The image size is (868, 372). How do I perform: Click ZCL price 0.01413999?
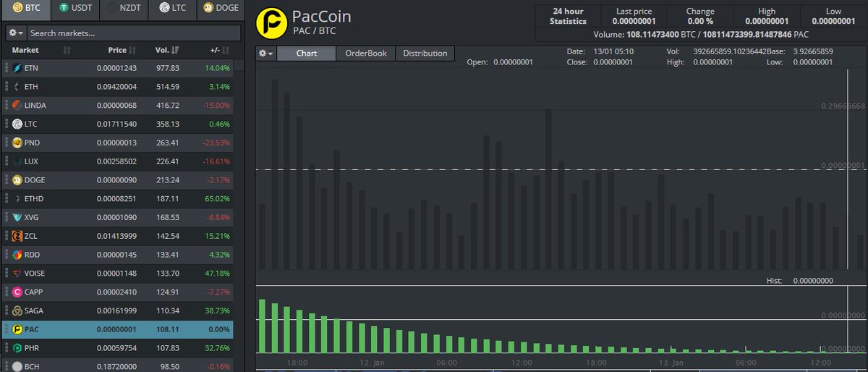(116, 236)
